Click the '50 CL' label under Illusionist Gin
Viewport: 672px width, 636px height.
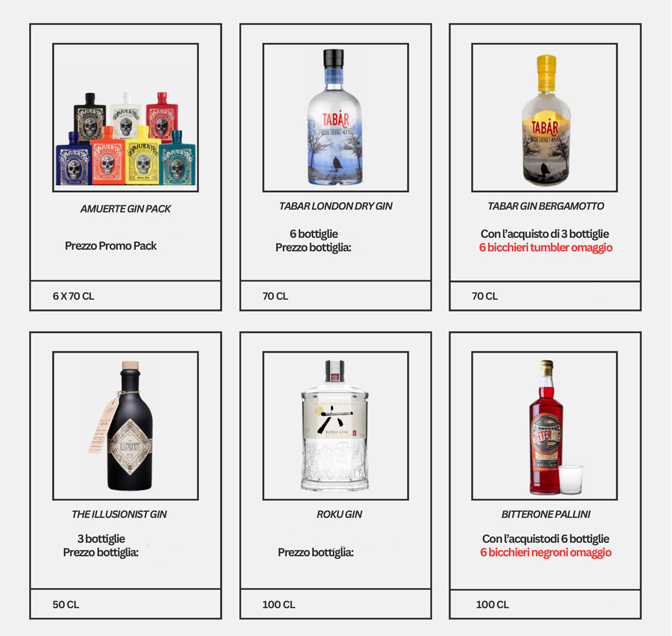point(65,605)
